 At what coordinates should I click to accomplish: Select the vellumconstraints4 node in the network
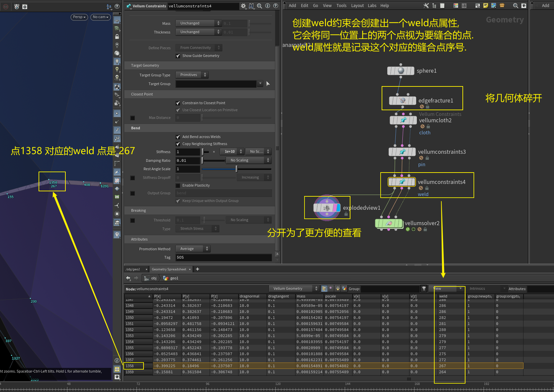[402, 182]
